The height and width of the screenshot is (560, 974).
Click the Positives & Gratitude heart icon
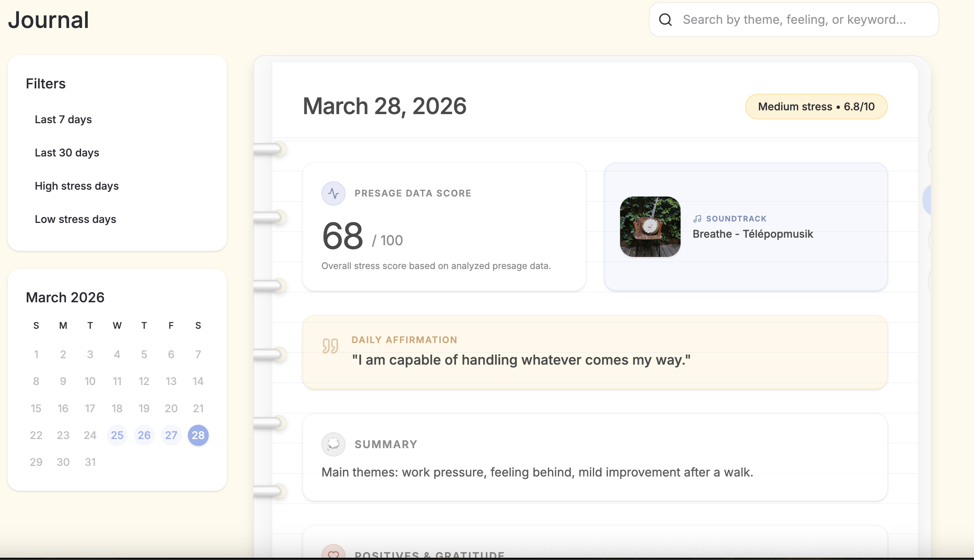333,554
